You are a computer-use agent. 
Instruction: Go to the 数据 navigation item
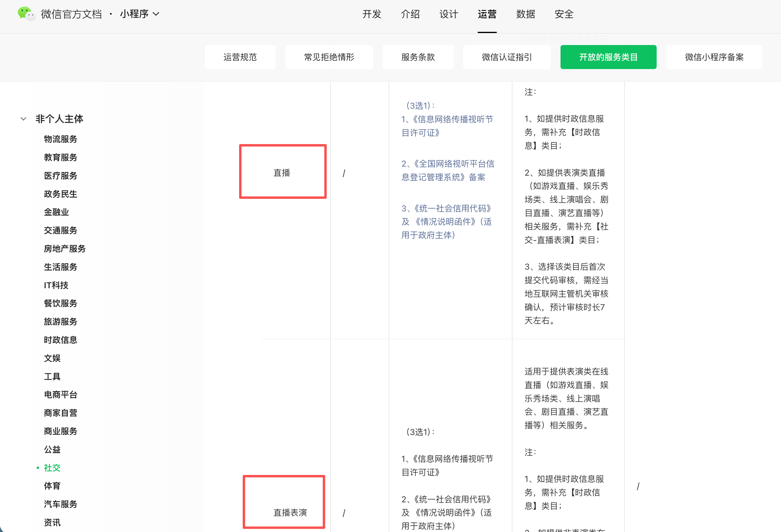coord(526,14)
